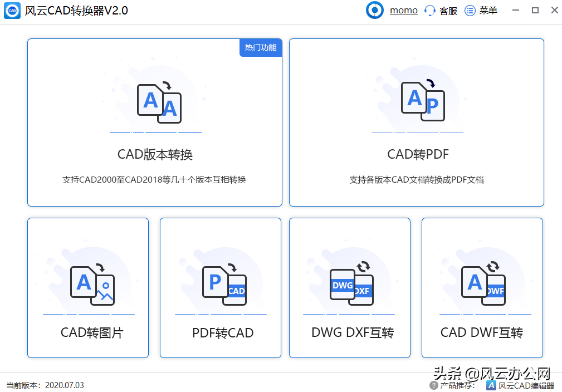Image resolution: width=562 pixels, height=392 pixels.
Task: Close the 风云CAD转换器 window
Action: [x=554, y=11]
